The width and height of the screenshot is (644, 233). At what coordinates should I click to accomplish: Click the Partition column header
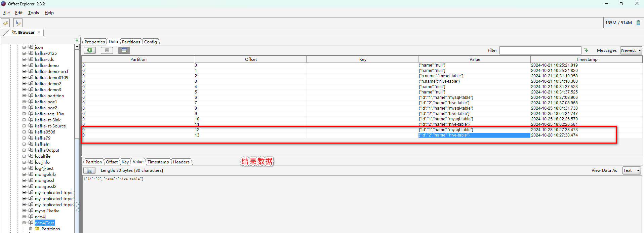[x=138, y=59]
